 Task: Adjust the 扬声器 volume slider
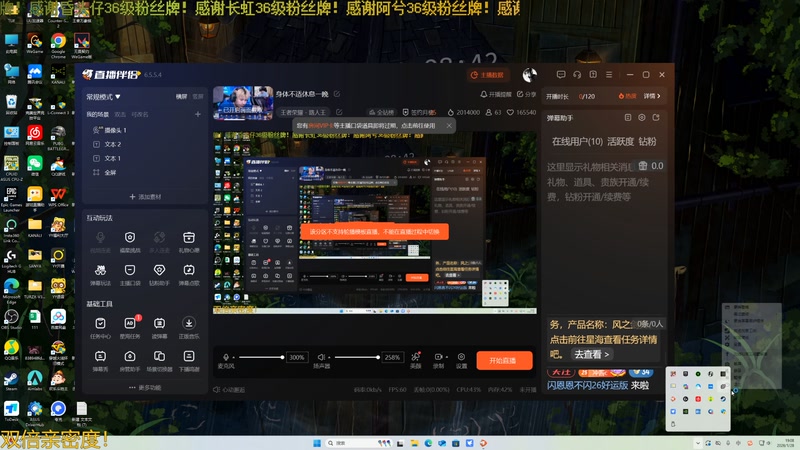357,357
